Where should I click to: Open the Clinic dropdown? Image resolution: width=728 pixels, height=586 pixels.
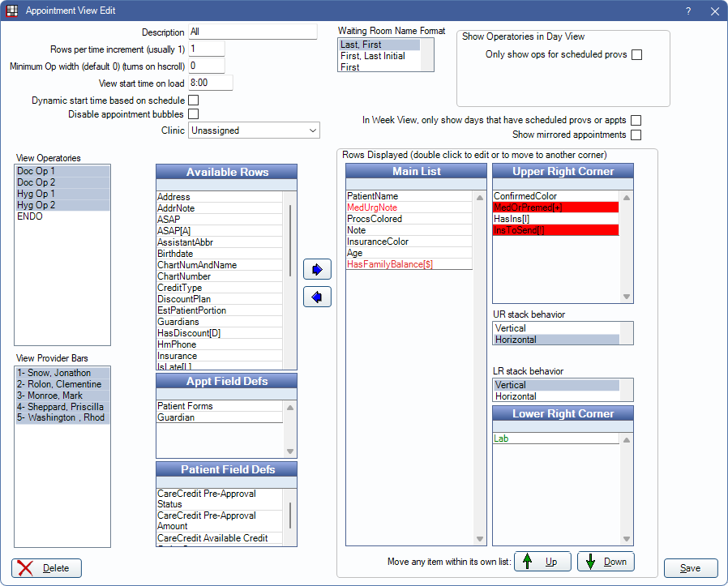254,130
